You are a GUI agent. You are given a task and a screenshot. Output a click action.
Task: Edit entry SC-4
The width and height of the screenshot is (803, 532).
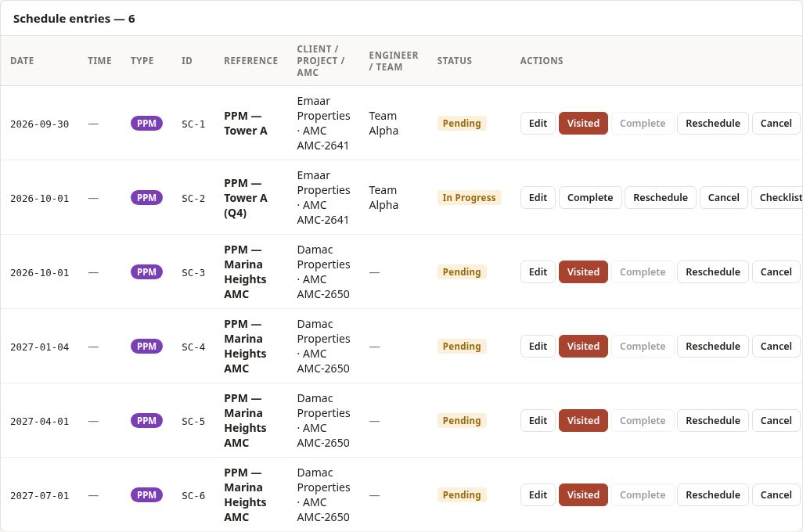[x=538, y=346]
